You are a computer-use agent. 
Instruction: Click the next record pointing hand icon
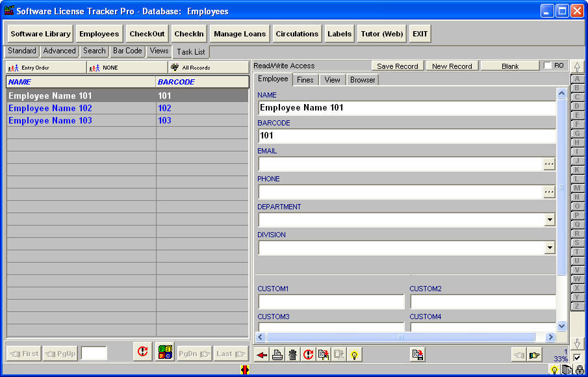535,354
